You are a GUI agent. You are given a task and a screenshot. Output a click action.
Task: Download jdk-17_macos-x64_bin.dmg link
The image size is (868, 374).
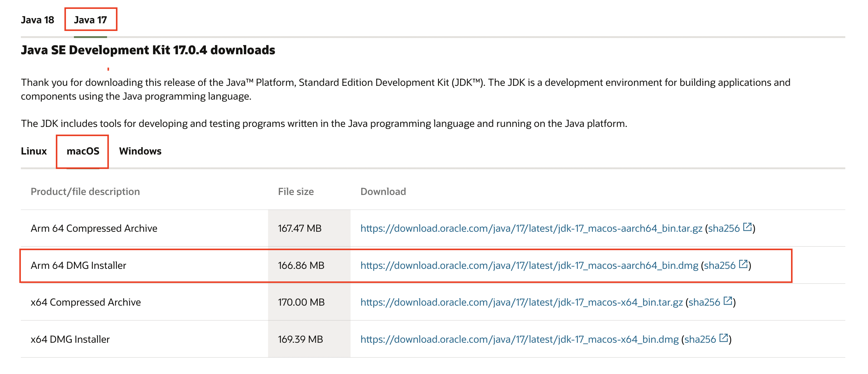point(519,339)
